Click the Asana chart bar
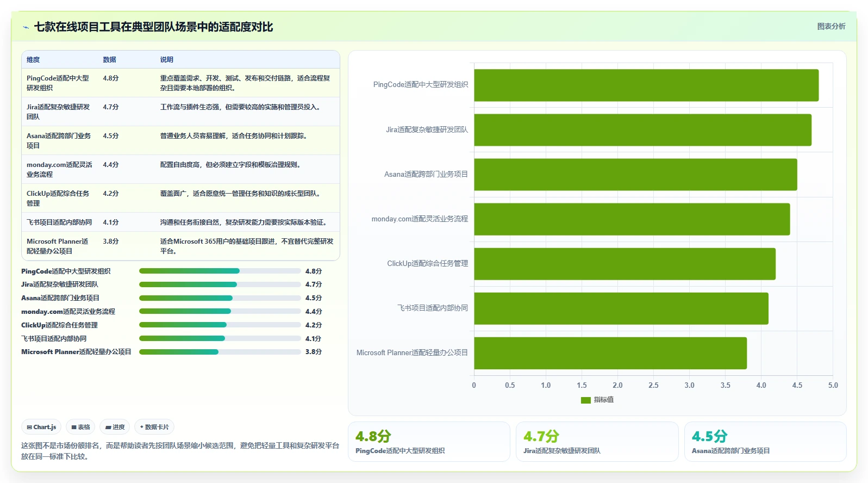868x483 pixels. (x=635, y=175)
